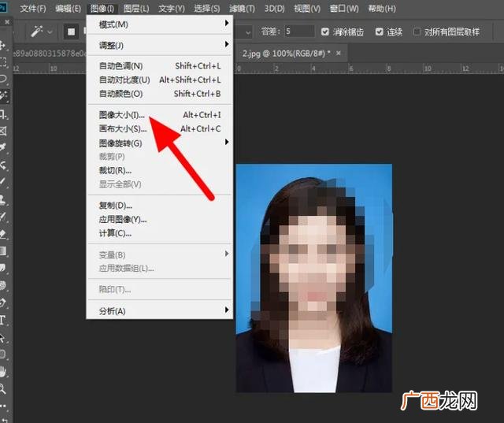Open the 3D(D) menu
The width and height of the screenshot is (504, 423).
[275, 9]
